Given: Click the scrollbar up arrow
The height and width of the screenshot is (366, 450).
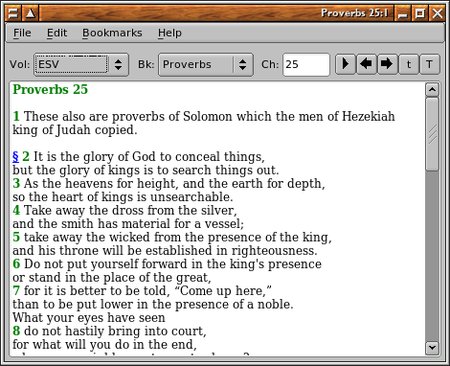Looking at the screenshot, I should pyautogui.click(x=432, y=89).
